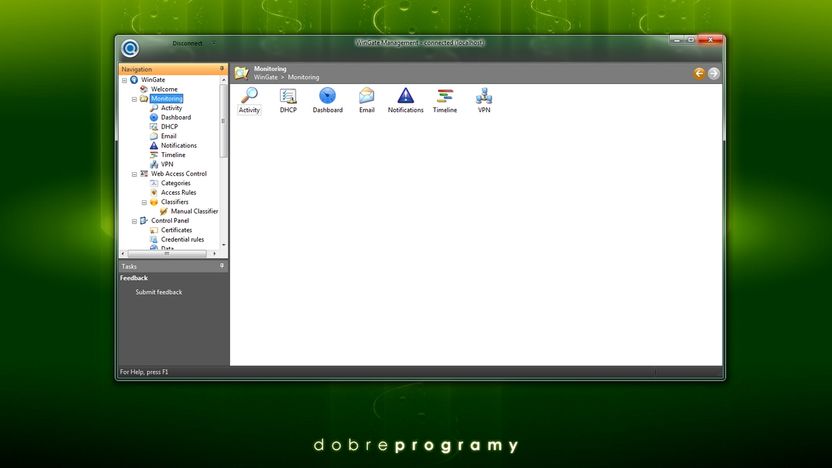Pin the Tasks panel
Image resolution: width=832 pixels, height=468 pixels.
(222, 266)
